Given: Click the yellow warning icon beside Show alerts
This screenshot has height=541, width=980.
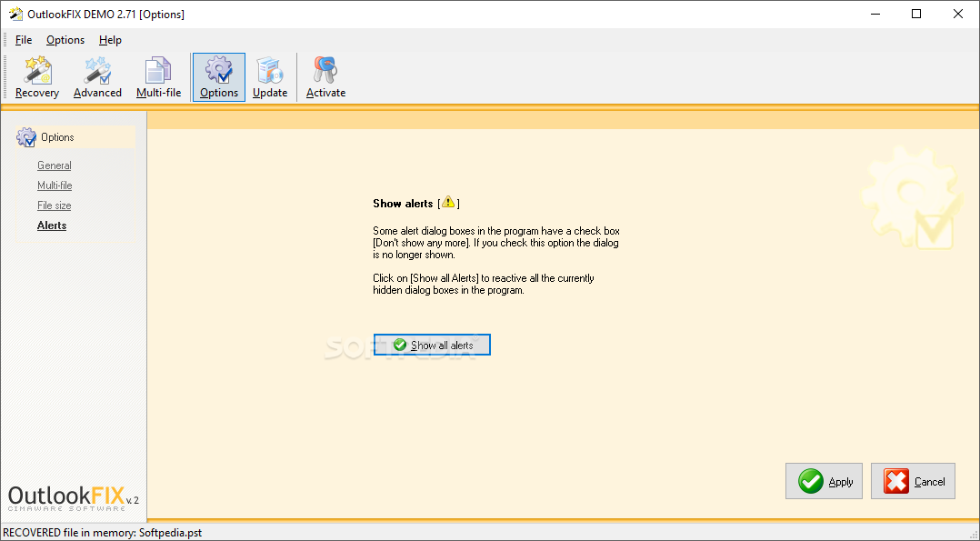Looking at the screenshot, I should tap(448, 202).
